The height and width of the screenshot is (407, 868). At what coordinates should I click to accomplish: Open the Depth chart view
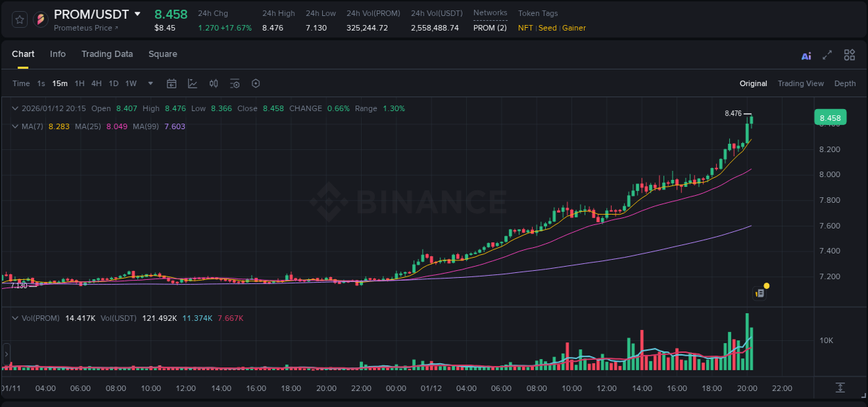point(845,83)
